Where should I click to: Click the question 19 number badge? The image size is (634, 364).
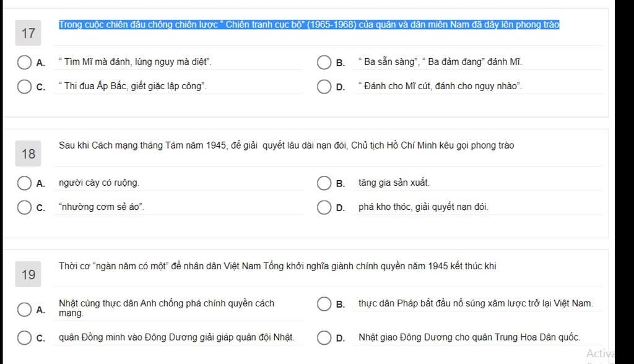[x=28, y=275]
